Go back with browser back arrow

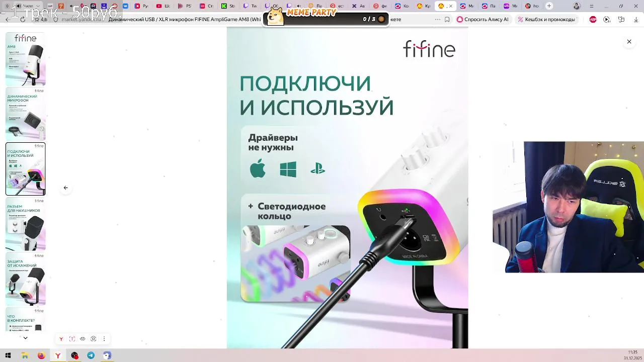coord(7,19)
